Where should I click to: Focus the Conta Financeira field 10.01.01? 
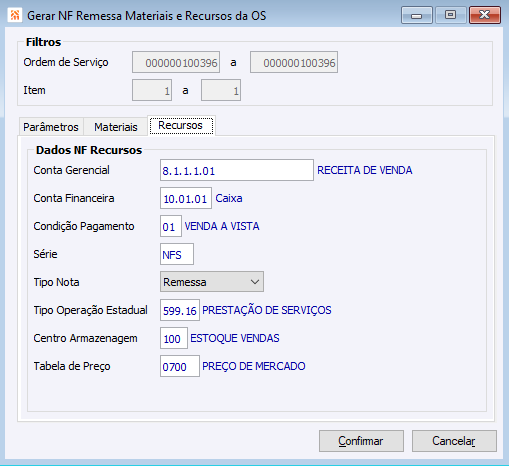[186, 198]
